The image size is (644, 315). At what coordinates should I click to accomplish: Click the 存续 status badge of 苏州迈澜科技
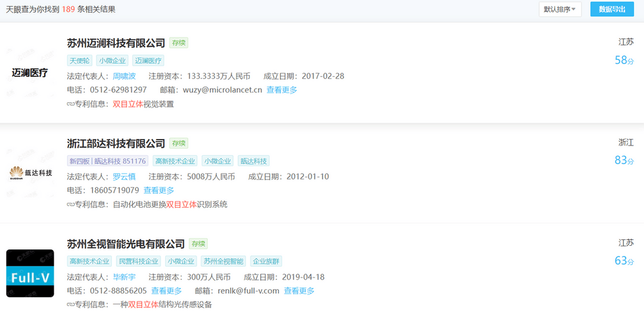[179, 43]
